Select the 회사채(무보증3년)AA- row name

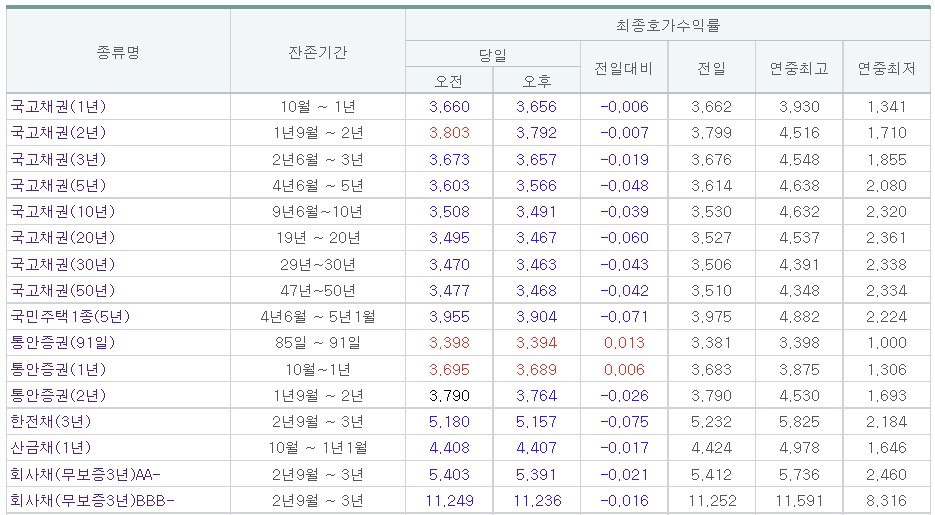pyautogui.click(x=86, y=474)
